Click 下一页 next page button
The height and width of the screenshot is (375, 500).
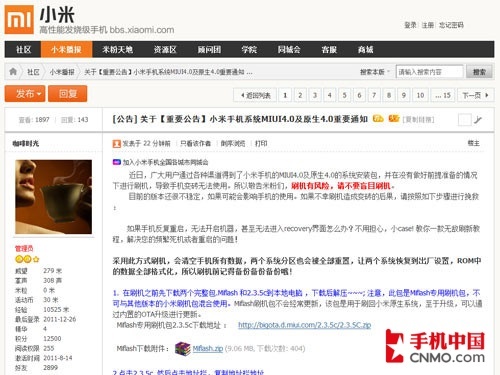(475, 95)
